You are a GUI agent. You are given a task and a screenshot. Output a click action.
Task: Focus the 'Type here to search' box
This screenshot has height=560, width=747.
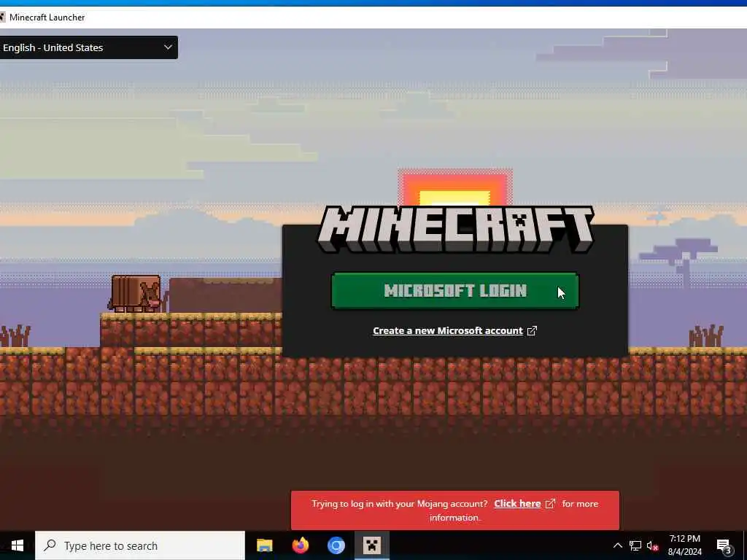click(140, 545)
